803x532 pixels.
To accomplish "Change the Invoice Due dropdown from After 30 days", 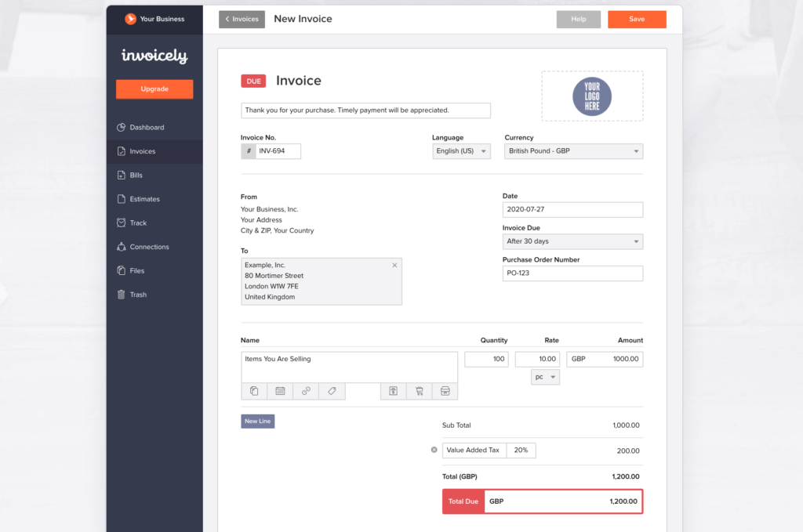I will [x=572, y=241].
